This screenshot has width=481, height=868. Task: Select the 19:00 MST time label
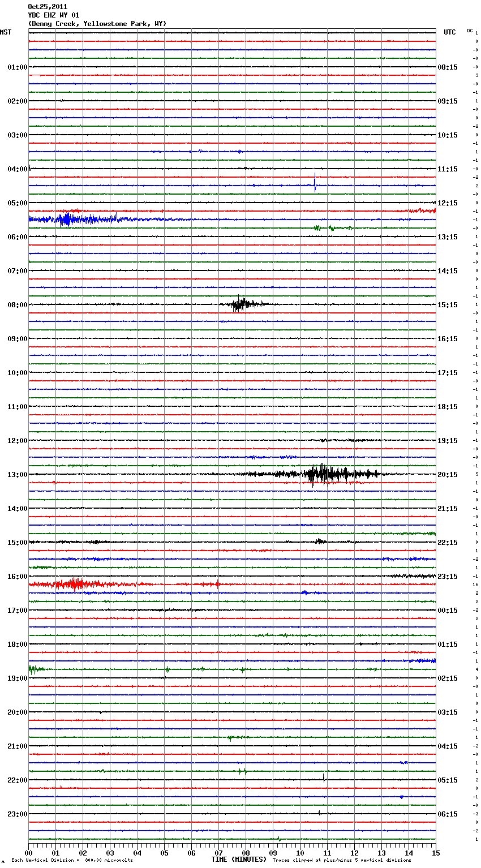(x=18, y=678)
